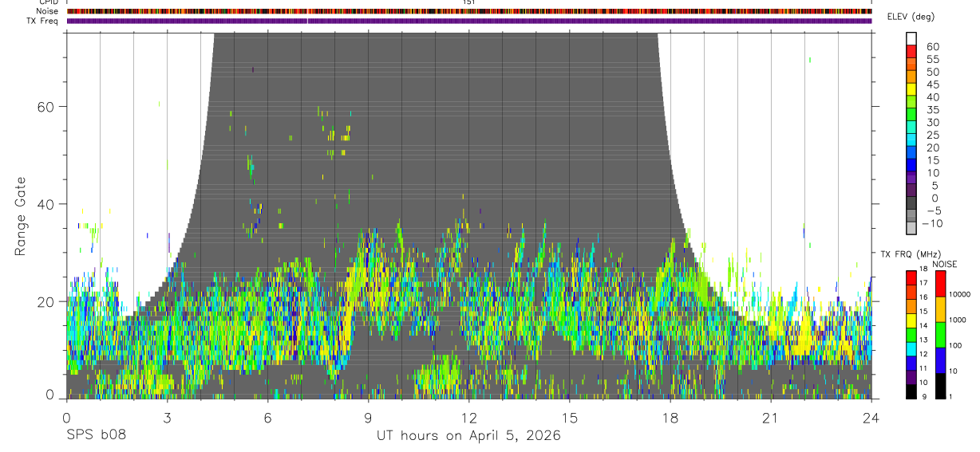
Task: Click the '9' hour tick label on the x-axis
Action: (368, 417)
